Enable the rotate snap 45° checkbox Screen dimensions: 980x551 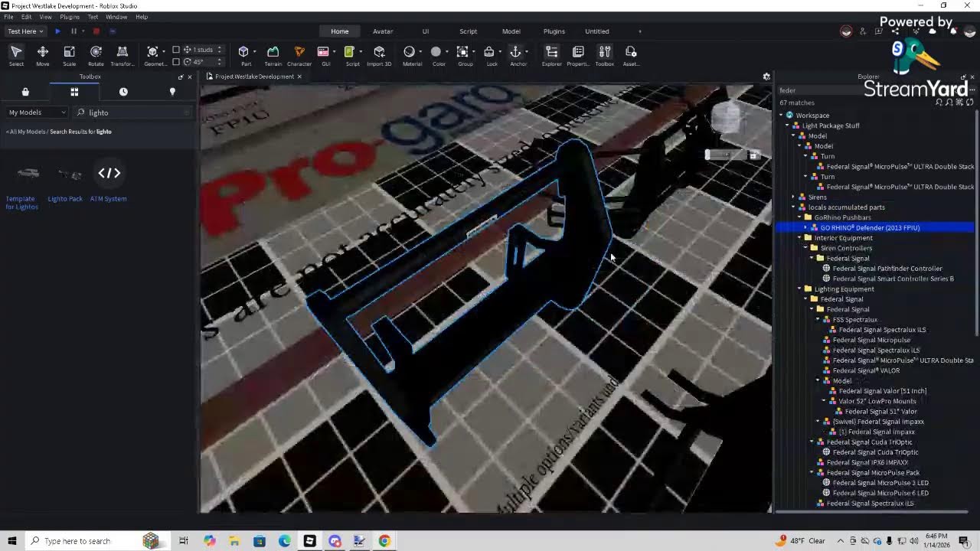point(176,62)
